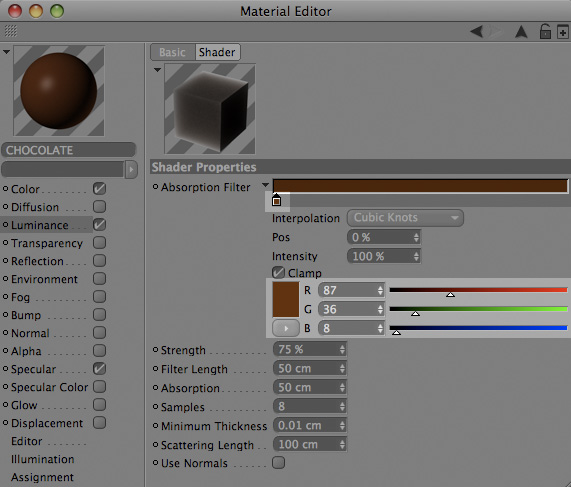Toggle the lock icon in toolbar
This screenshot has height=487, width=571.
point(545,31)
